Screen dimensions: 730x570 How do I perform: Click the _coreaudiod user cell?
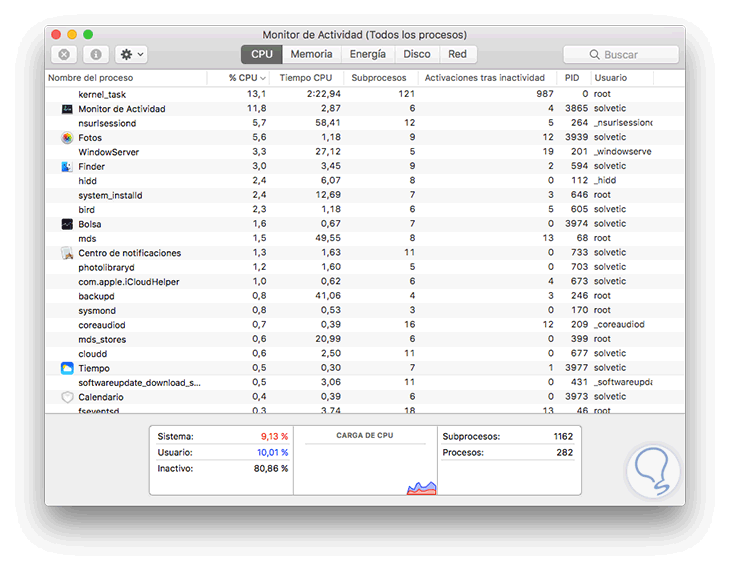[619, 325]
